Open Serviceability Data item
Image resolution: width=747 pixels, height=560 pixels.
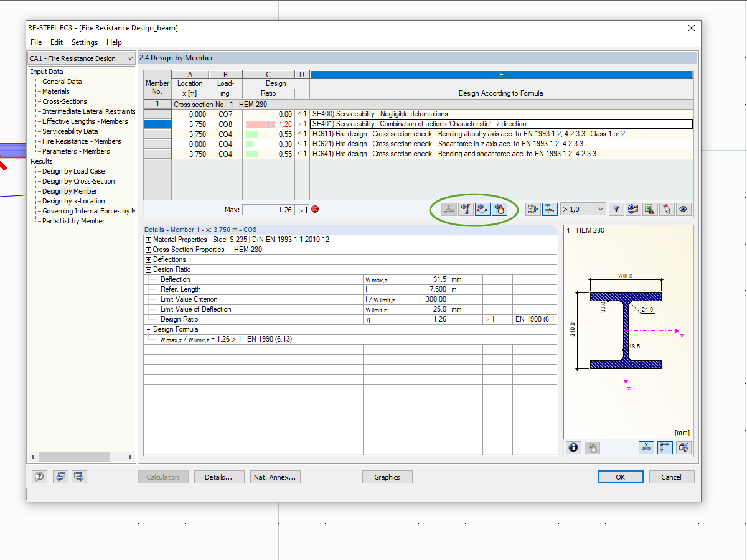pos(70,131)
